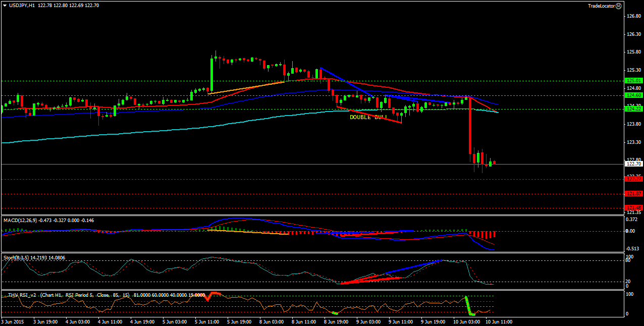Click the large red candle on 10 Jun

(470, 125)
